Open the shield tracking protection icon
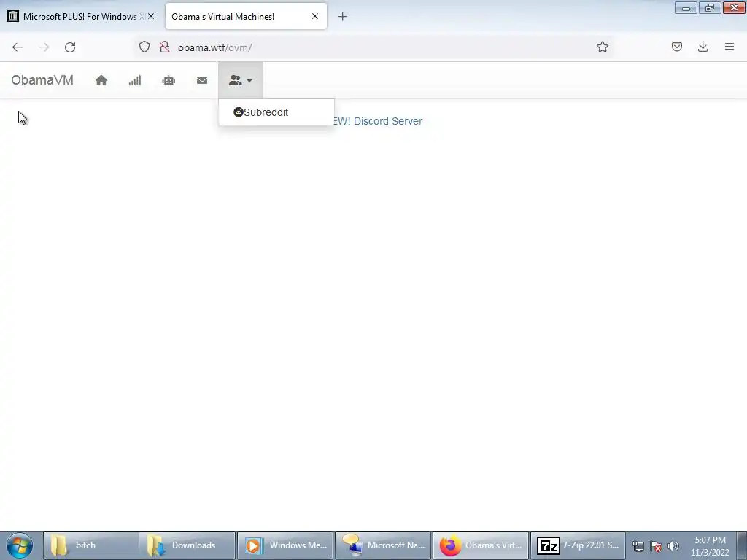Viewport: 747px width, 560px height. (x=144, y=47)
